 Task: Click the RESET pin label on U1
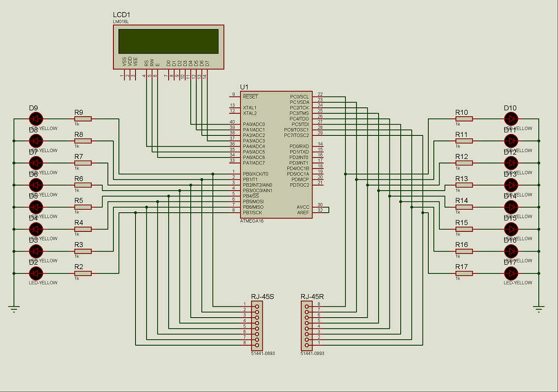coord(250,97)
